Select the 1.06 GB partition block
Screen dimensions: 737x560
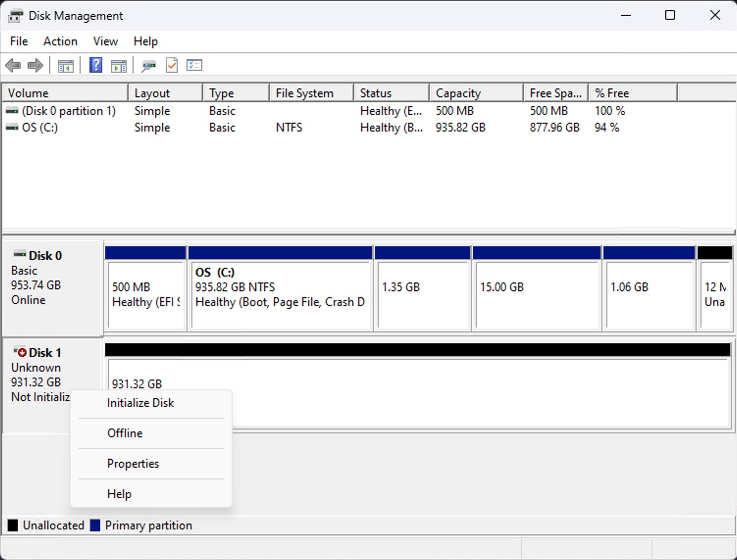point(649,289)
